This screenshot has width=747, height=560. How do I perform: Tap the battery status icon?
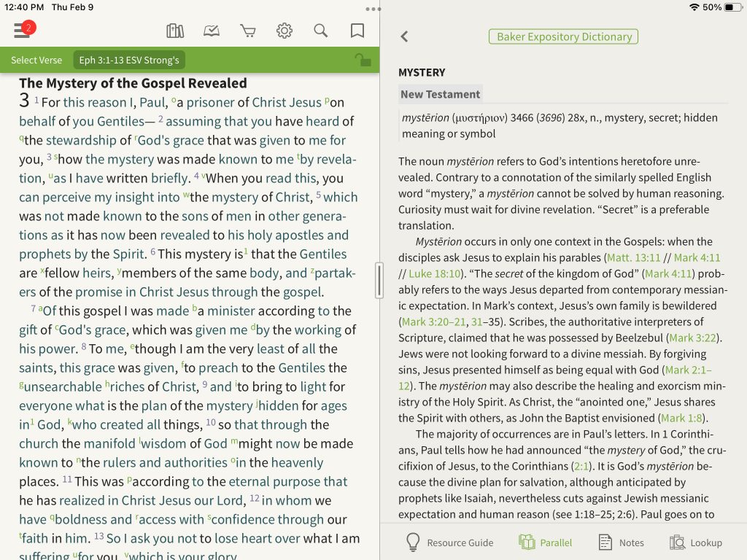click(734, 7)
